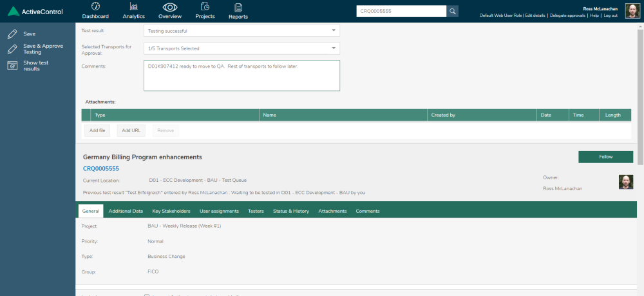Click the Log out link

click(x=611, y=15)
